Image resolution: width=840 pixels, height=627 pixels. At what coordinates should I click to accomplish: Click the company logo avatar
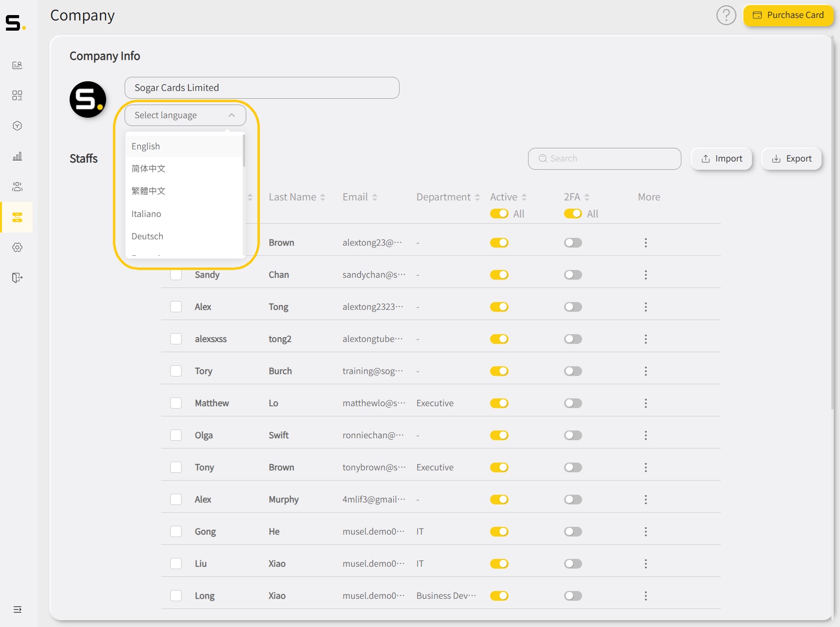[88, 99]
